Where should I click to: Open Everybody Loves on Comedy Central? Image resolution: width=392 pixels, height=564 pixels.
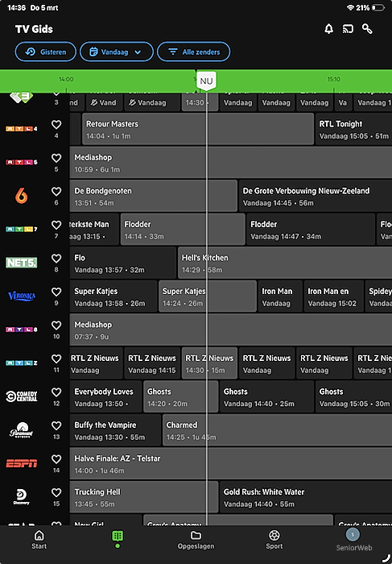[105, 396]
